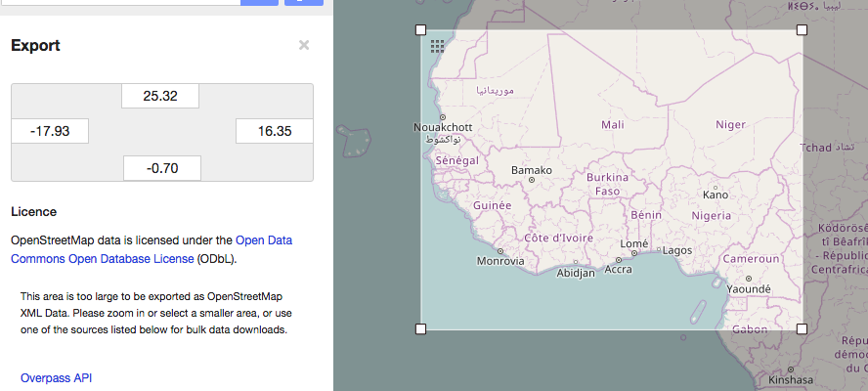Click the north latitude field showing 25.32

tap(160, 96)
